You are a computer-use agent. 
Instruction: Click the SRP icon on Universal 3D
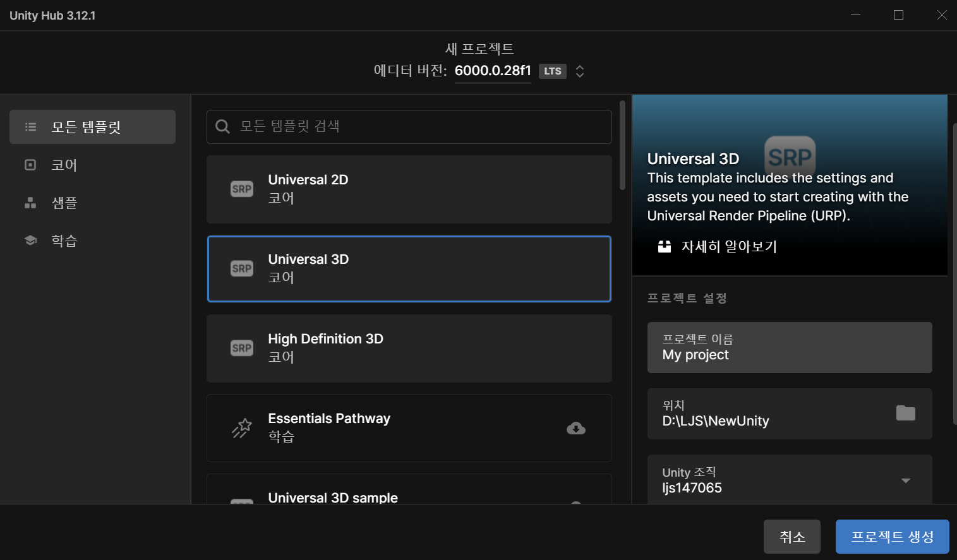click(x=242, y=268)
